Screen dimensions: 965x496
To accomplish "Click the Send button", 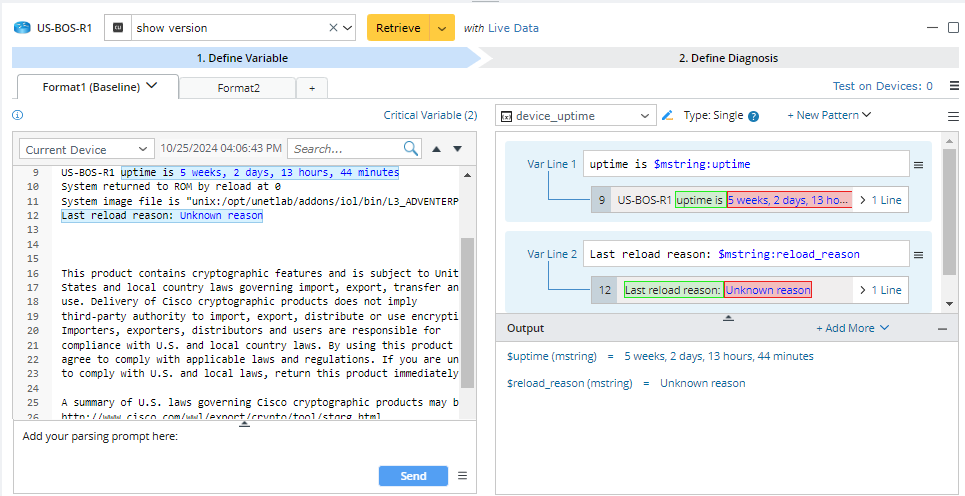I will pos(413,476).
